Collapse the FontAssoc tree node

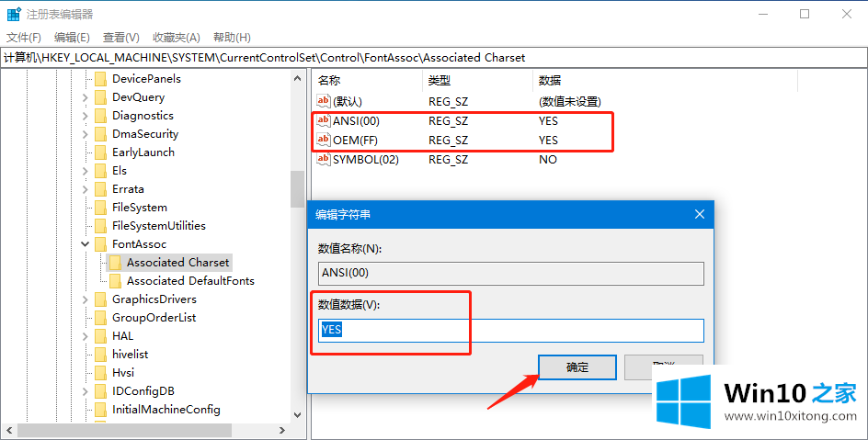tap(86, 244)
